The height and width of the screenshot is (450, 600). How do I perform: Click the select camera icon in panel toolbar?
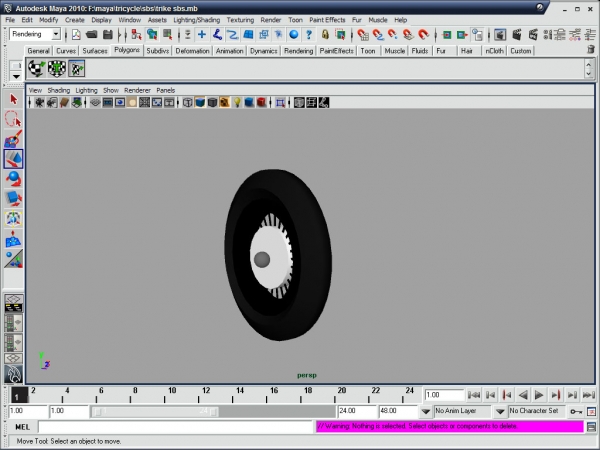[x=39, y=103]
